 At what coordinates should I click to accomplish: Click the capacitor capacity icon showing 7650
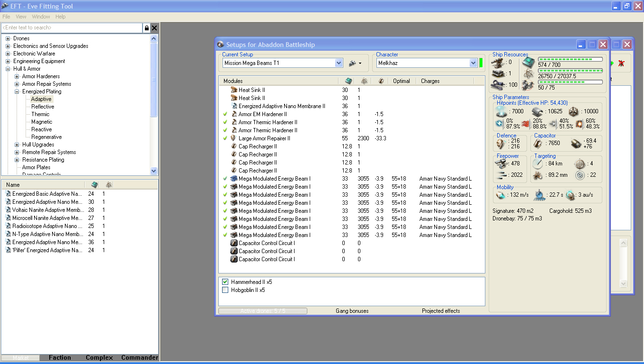point(538,143)
